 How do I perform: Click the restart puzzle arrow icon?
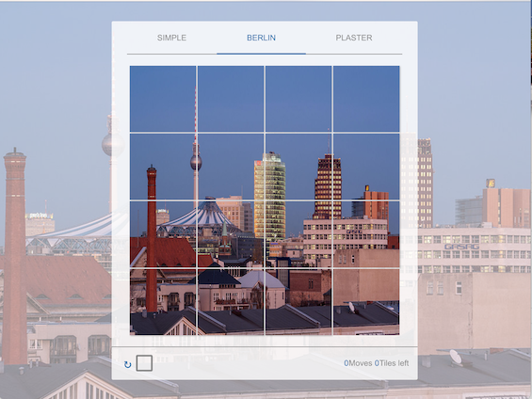[127, 364]
